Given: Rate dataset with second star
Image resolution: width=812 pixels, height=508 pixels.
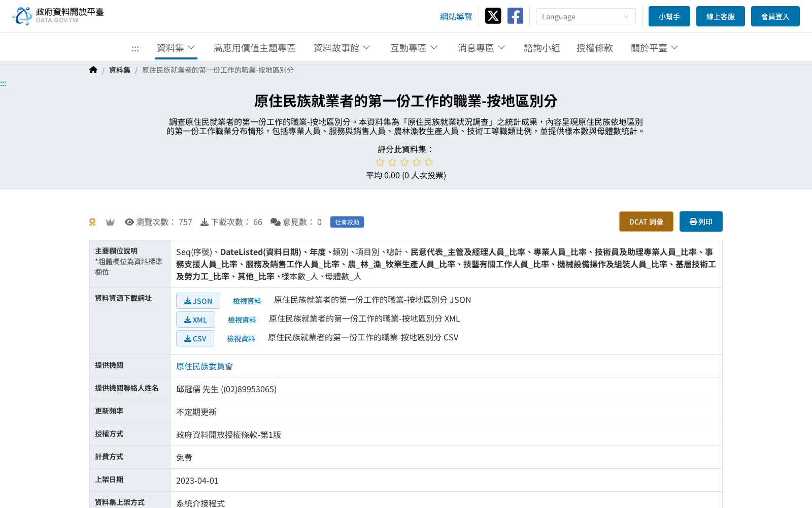Looking at the screenshot, I should pos(392,162).
